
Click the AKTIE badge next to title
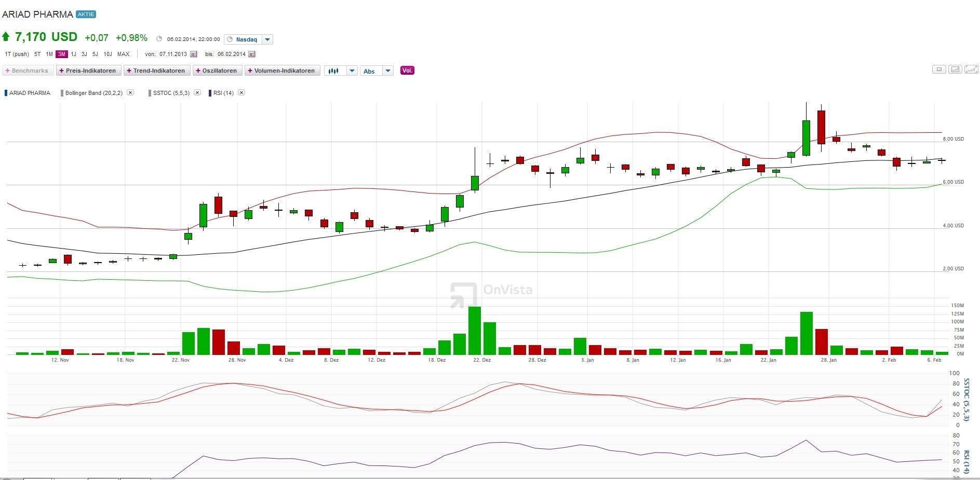pos(86,14)
